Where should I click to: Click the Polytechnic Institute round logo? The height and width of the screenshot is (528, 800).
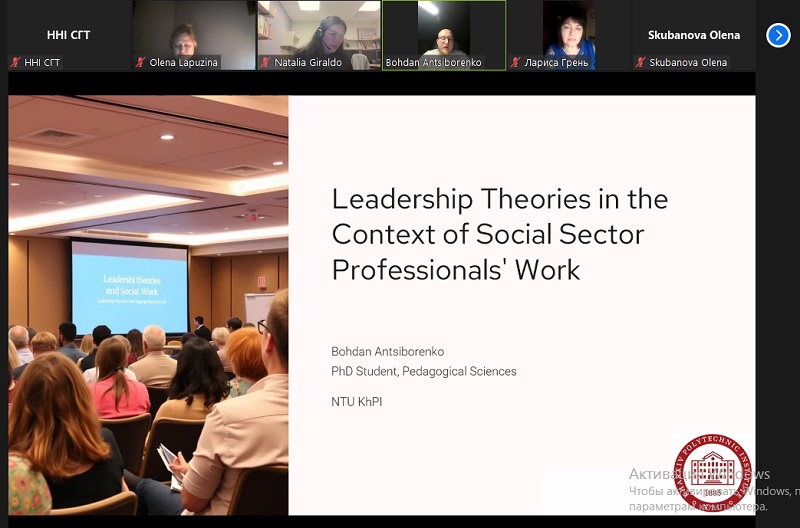[x=712, y=473]
